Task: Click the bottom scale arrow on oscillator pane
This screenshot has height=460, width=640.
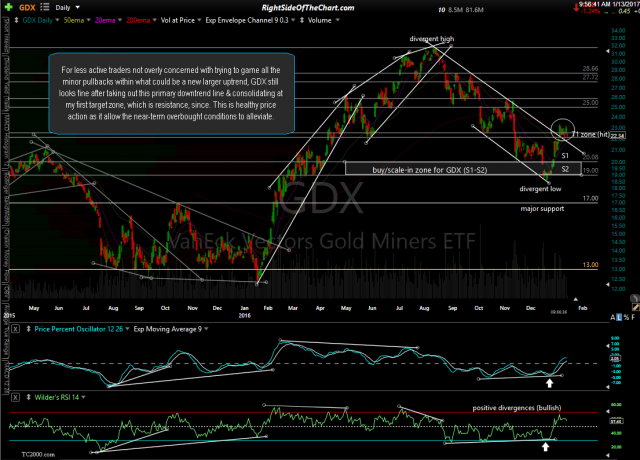Action: [x=608, y=386]
